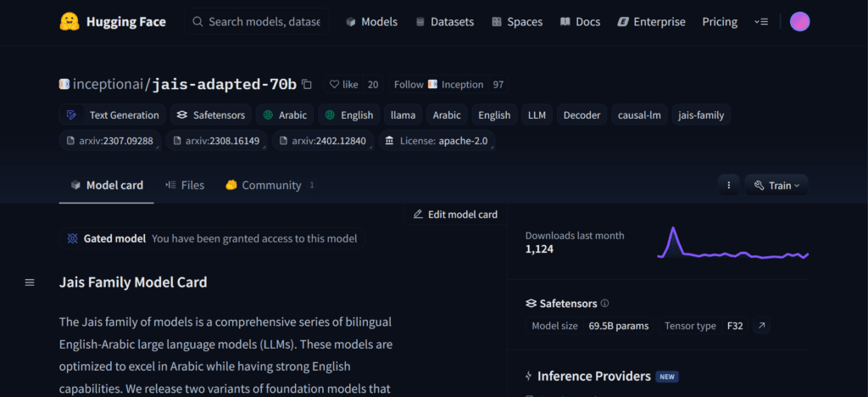
Task: Switch to the Community tab
Action: tap(270, 186)
